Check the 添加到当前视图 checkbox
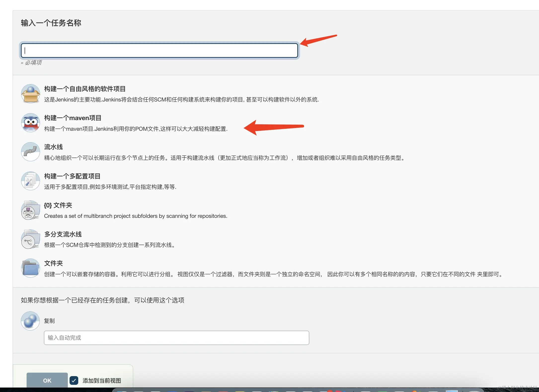The image size is (539, 392). pyautogui.click(x=74, y=380)
